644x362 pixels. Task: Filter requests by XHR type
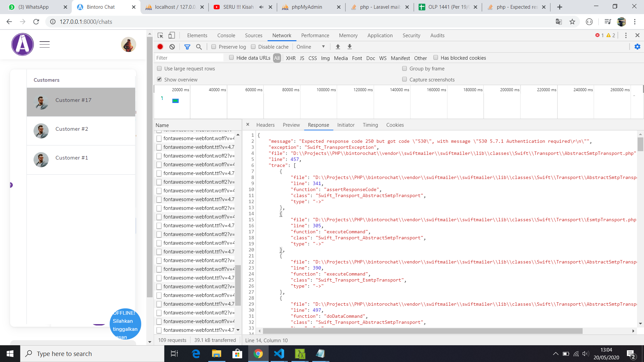[x=291, y=58]
